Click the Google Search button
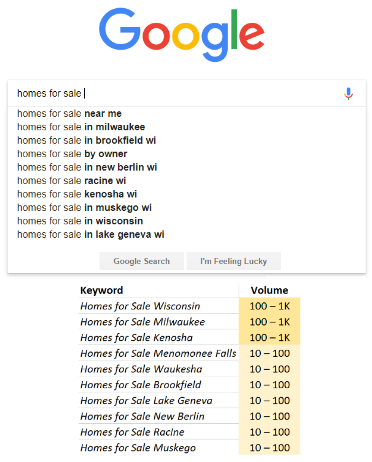This screenshot has width=372, height=462. [142, 261]
